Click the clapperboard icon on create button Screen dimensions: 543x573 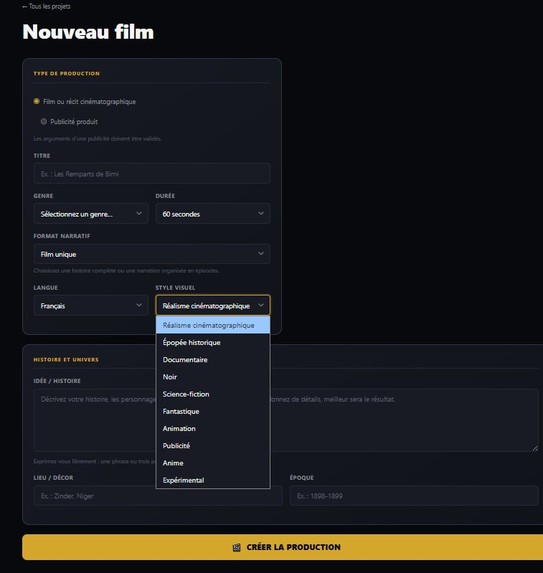237,547
